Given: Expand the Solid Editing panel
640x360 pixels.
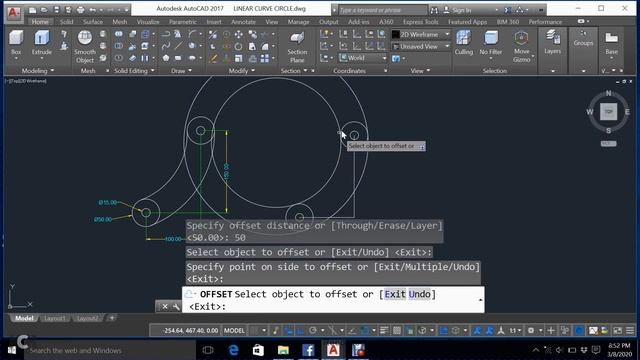Looking at the screenshot, I should pos(134,71).
